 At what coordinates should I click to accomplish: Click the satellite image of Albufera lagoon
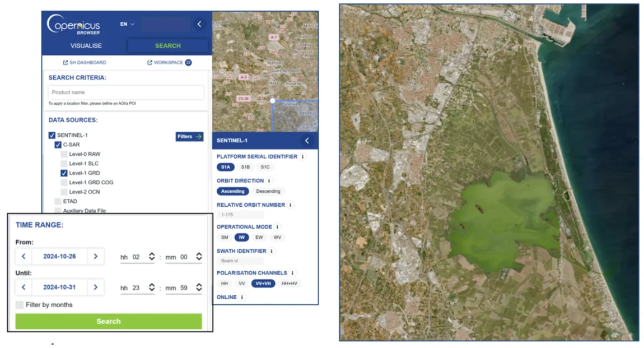click(x=489, y=172)
